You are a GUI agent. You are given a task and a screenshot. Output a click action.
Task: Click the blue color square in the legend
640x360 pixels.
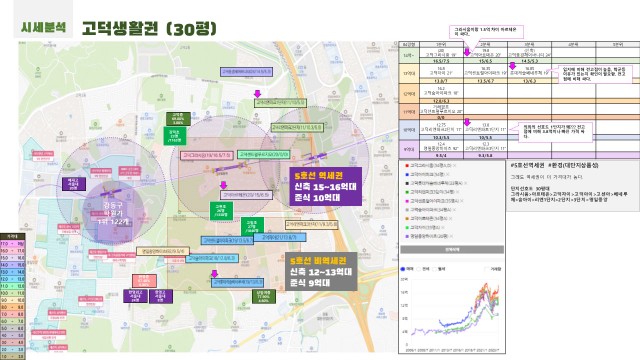click(x=407, y=175)
